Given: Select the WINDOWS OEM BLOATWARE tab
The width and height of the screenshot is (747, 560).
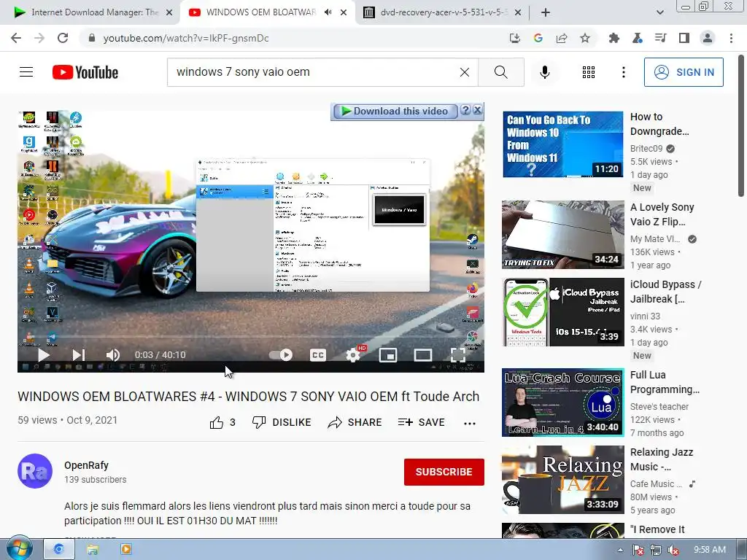Looking at the screenshot, I should pyautogui.click(x=260, y=12).
